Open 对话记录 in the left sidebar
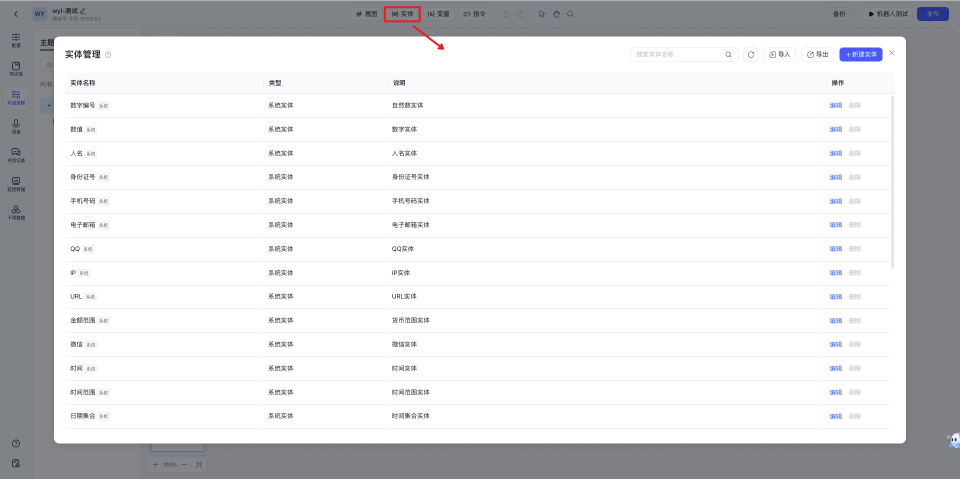This screenshot has width=960, height=479. tap(16, 155)
